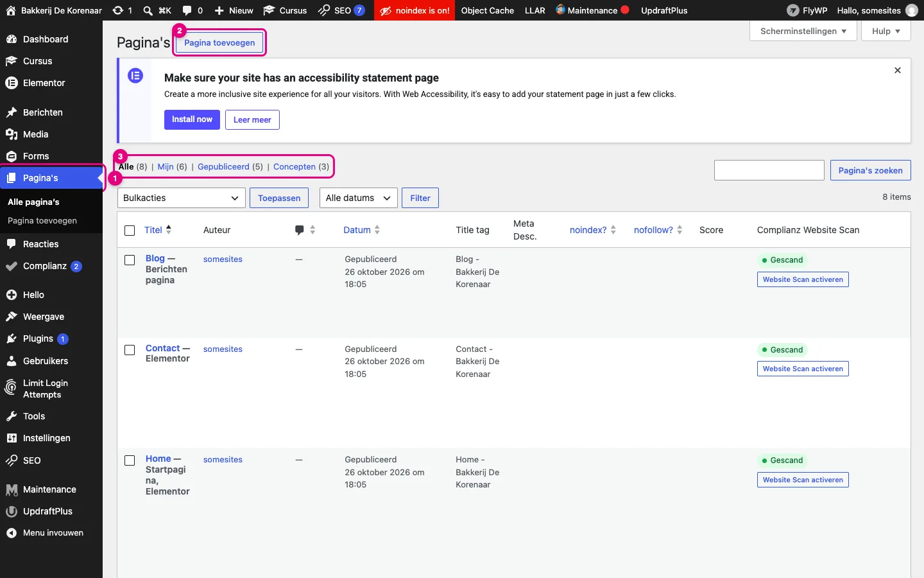
Task: Click the Berichten pin icon
Action: coord(11,112)
